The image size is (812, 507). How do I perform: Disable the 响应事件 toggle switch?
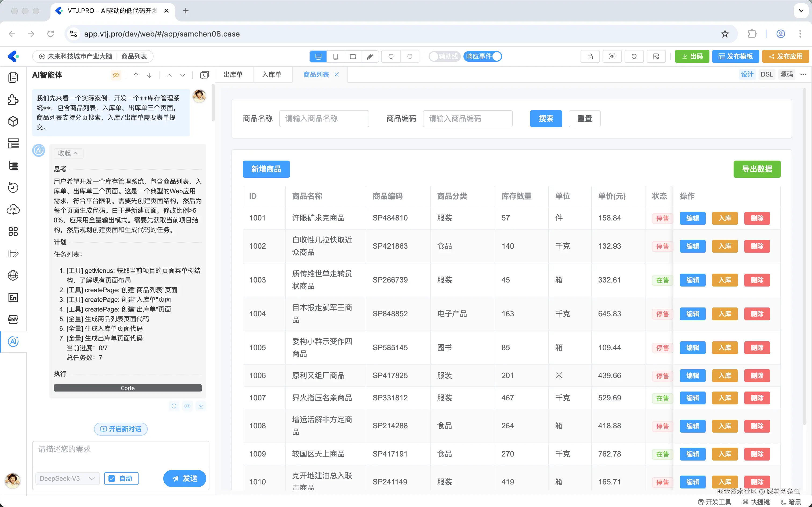[483, 56]
